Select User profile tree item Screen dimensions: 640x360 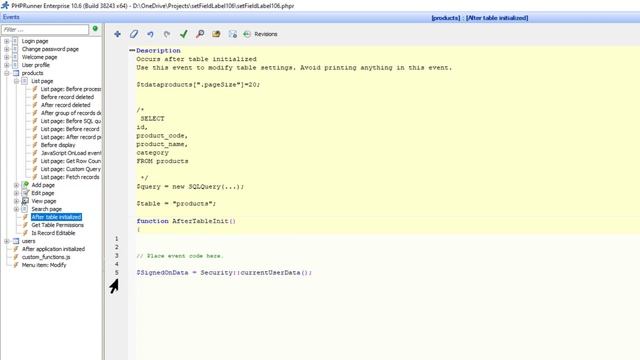click(x=36, y=65)
